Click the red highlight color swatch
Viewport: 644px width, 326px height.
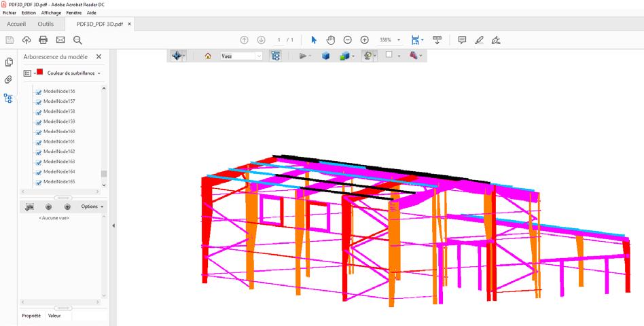click(40, 72)
